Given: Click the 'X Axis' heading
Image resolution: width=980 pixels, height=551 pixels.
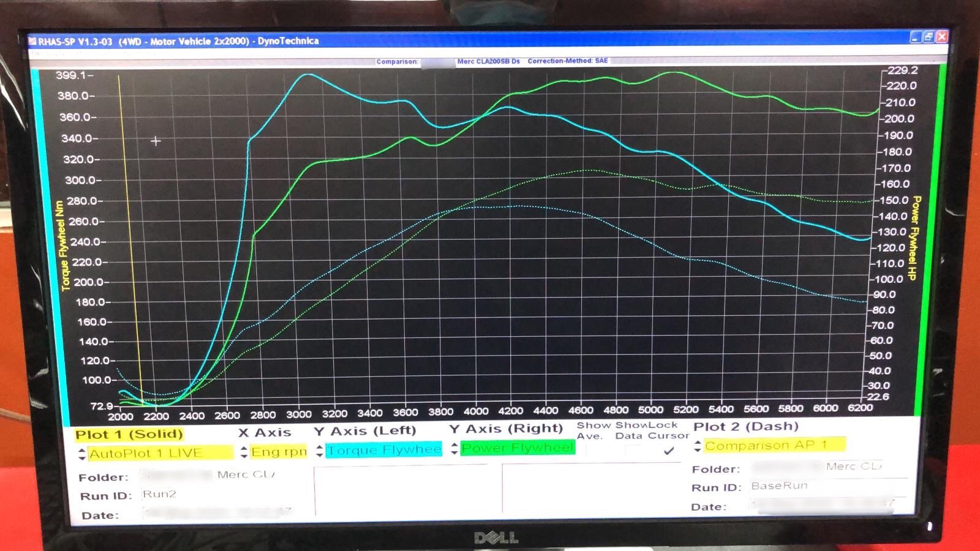Looking at the screenshot, I should [x=265, y=433].
